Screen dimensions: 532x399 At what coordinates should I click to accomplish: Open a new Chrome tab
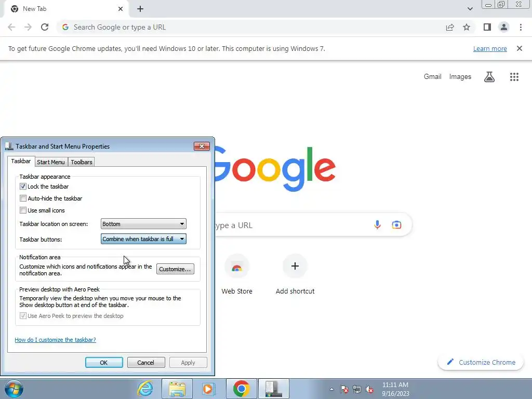(140, 9)
